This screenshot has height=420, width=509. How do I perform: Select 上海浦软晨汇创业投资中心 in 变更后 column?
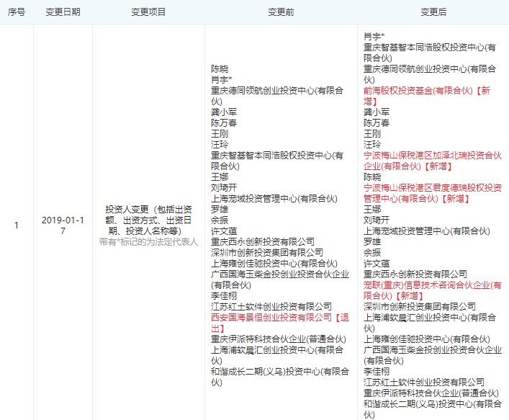click(430, 323)
